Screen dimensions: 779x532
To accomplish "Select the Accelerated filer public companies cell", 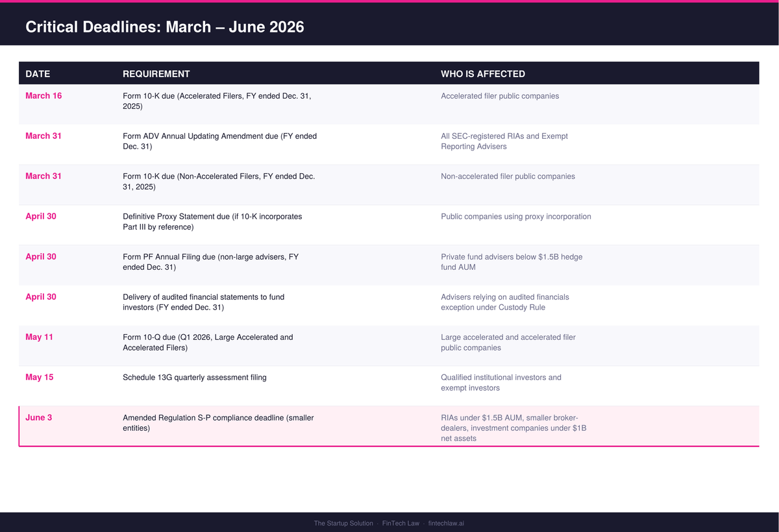I will (x=500, y=95).
